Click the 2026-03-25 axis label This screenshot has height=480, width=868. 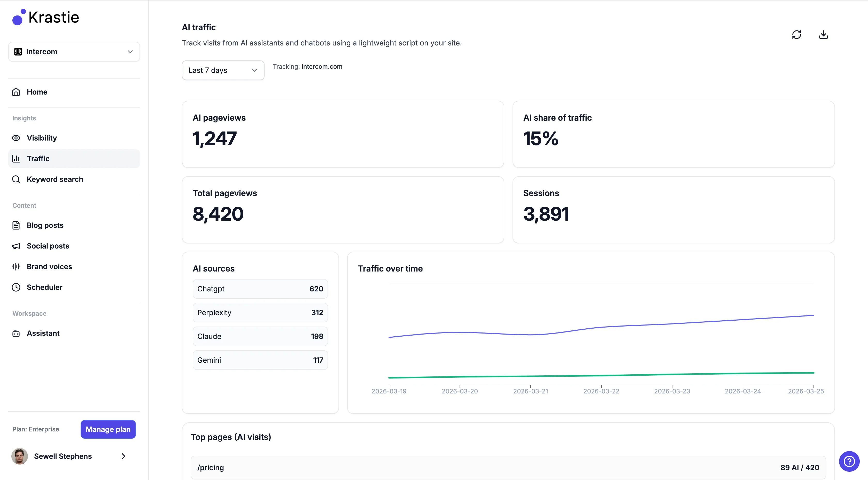pos(806,391)
